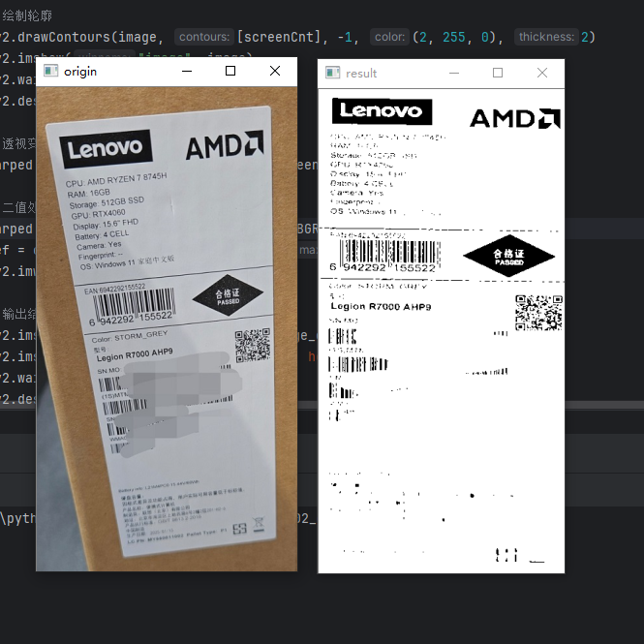Image resolution: width=644 pixels, height=644 pixels.
Task: Close the result image window
Action: [542, 73]
